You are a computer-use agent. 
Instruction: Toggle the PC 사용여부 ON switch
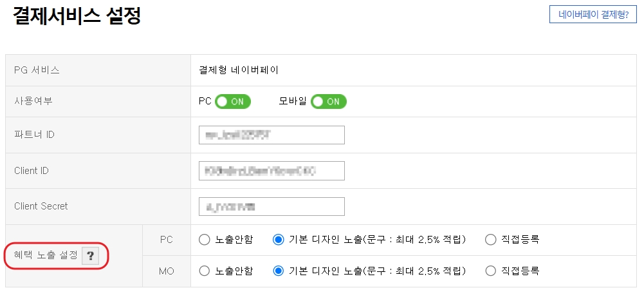pyautogui.click(x=232, y=102)
